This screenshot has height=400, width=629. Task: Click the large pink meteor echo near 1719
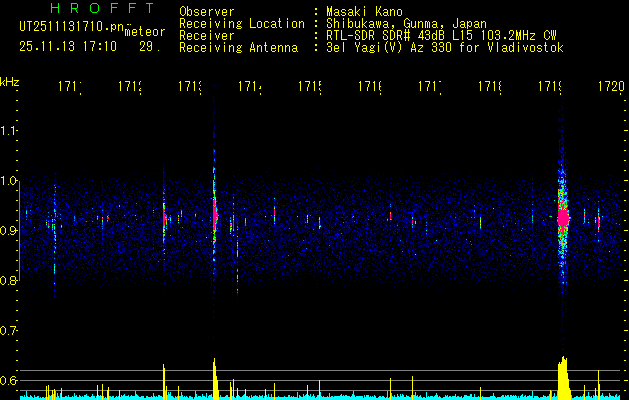563,218
